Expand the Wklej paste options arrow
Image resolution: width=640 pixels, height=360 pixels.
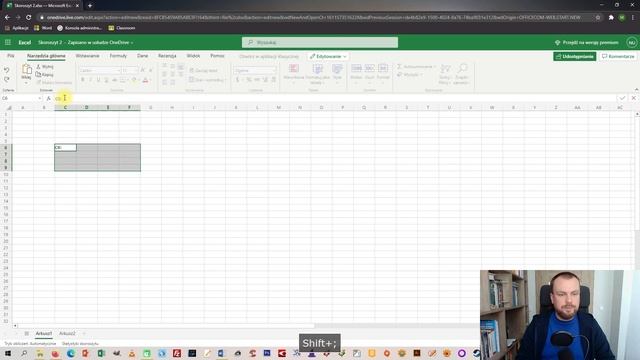[26, 83]
